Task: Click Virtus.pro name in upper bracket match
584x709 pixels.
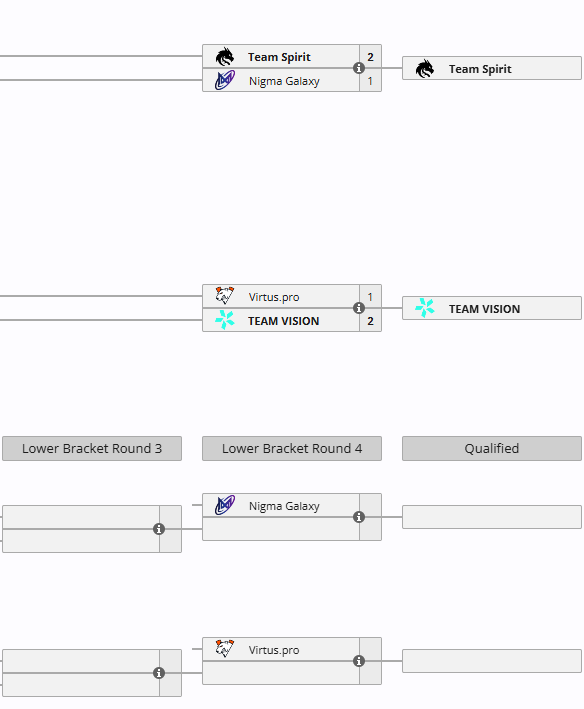Action: (274, 297)
